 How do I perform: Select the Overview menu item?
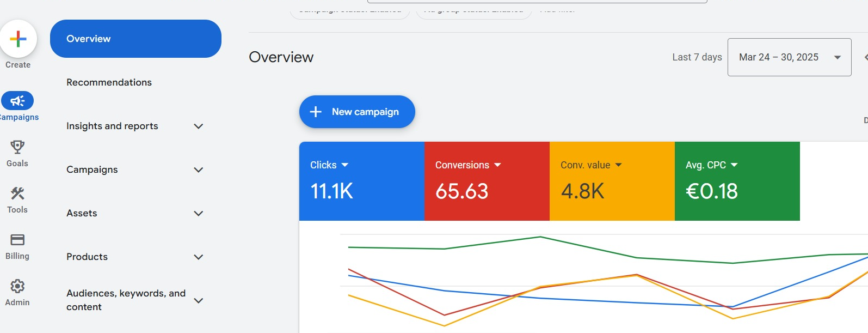[136, 39]
